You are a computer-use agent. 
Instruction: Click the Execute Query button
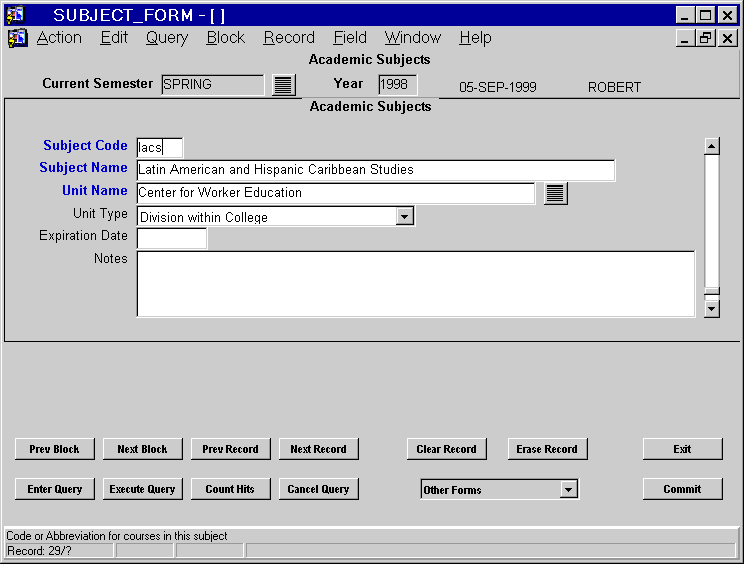pos(142,489)
